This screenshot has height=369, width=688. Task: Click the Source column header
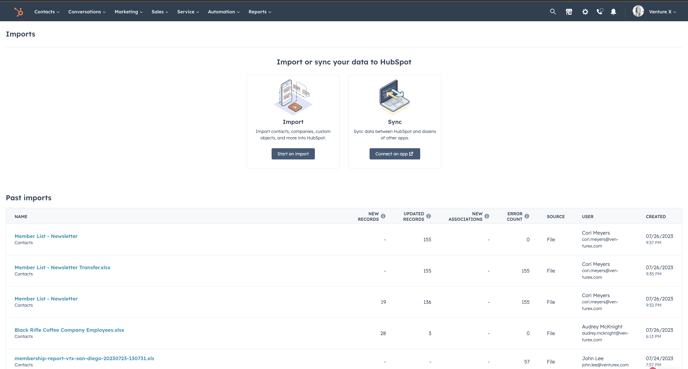[555, 217]
